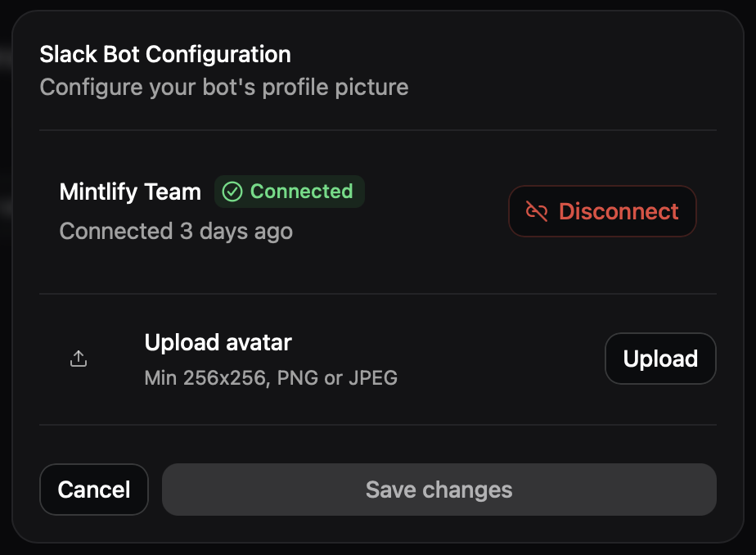Screen dimensions: 756x555
Task: Cancel the Slack Bot Configuration dialog
Action: (x=93, y=489)
